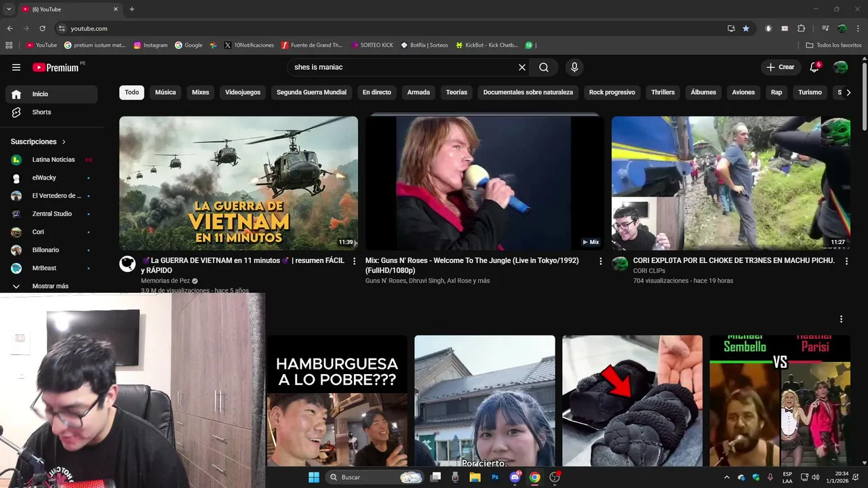The height and width of the screenshot is (488, 868).
Task: Open Memorias de Pez channel avatar
Action: [127, 264]
